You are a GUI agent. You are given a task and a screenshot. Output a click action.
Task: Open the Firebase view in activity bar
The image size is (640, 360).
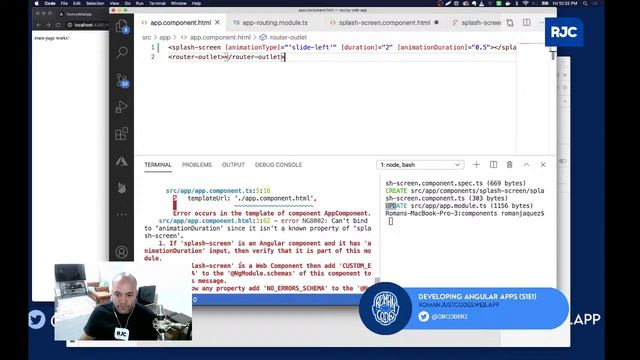point(122,188)
